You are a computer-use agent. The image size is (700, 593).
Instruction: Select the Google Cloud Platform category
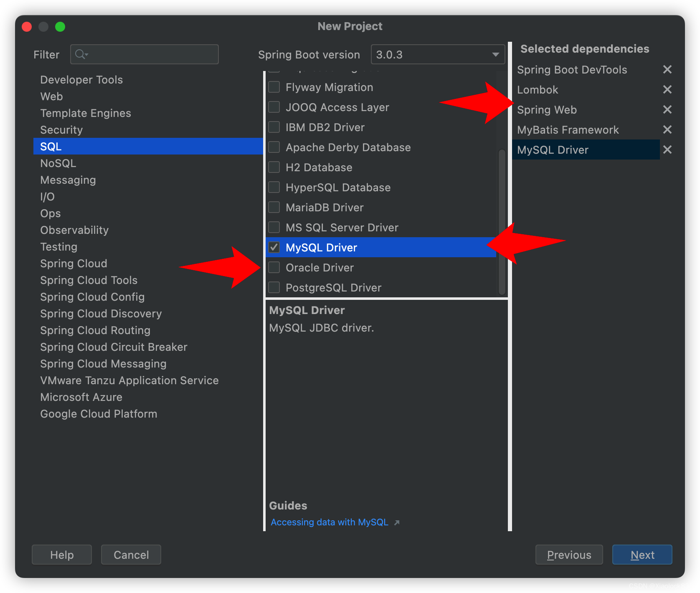click(x=148, y=413)
